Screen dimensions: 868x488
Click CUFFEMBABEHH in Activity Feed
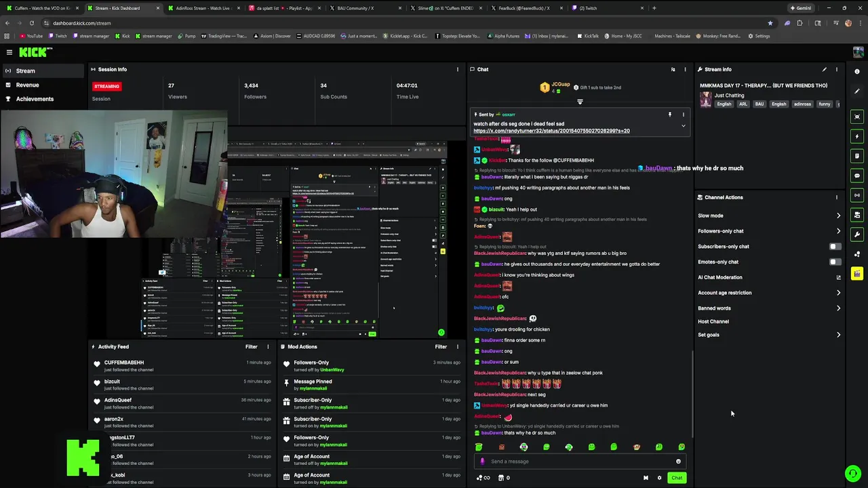(124, 363)
